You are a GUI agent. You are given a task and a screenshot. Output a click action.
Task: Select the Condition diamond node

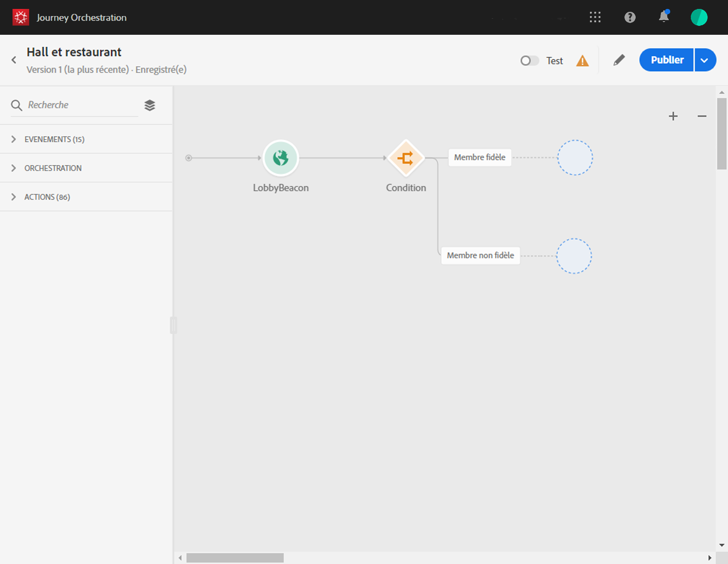[406, 158]
